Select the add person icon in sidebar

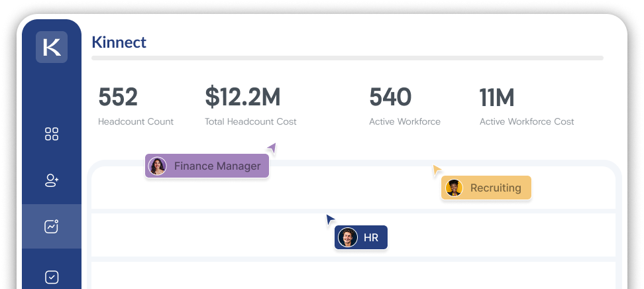point(52,180)
